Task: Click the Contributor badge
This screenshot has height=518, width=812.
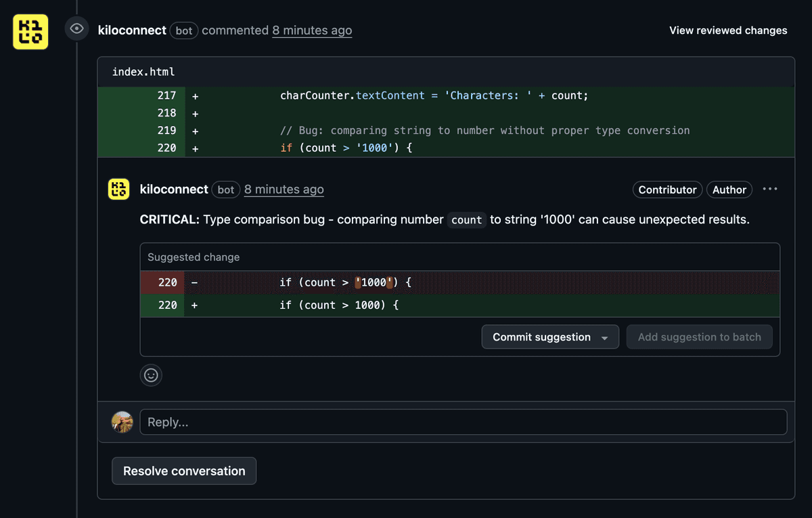Action: [x=667, y=190]
